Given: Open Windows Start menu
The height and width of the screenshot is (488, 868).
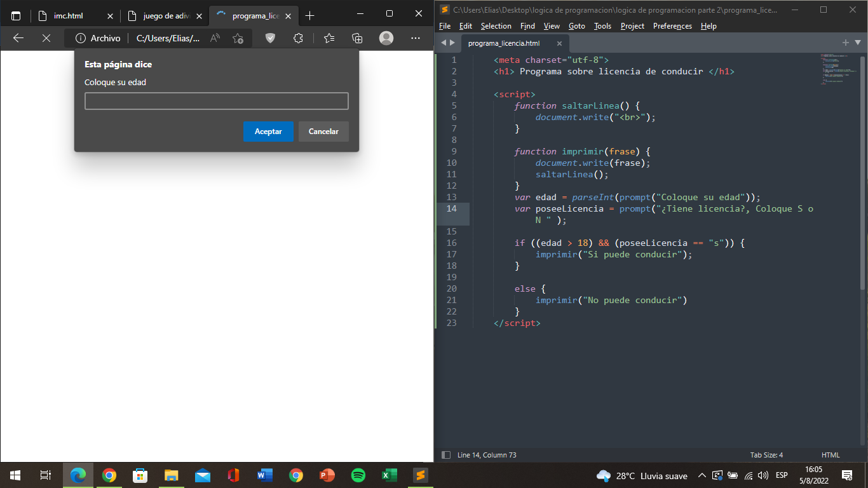Looking at the screenshot, I should [x=15, y=475].
